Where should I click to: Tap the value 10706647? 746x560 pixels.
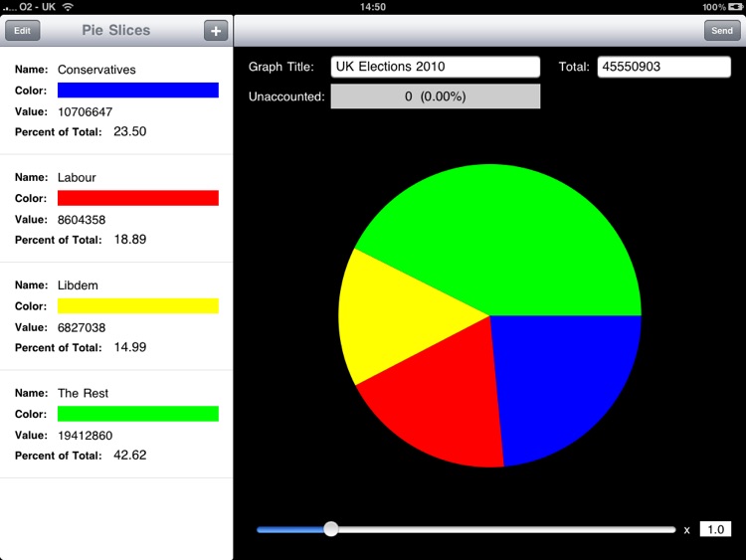click(x=86, y=111)
